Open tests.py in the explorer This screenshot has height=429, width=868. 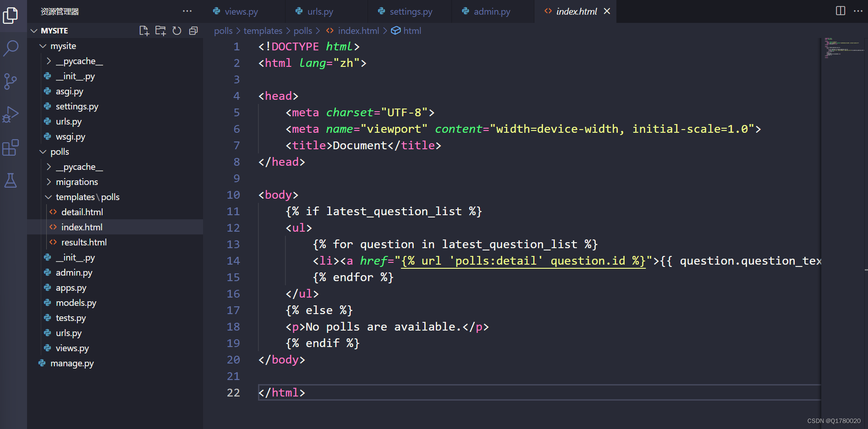pos(115,318)
